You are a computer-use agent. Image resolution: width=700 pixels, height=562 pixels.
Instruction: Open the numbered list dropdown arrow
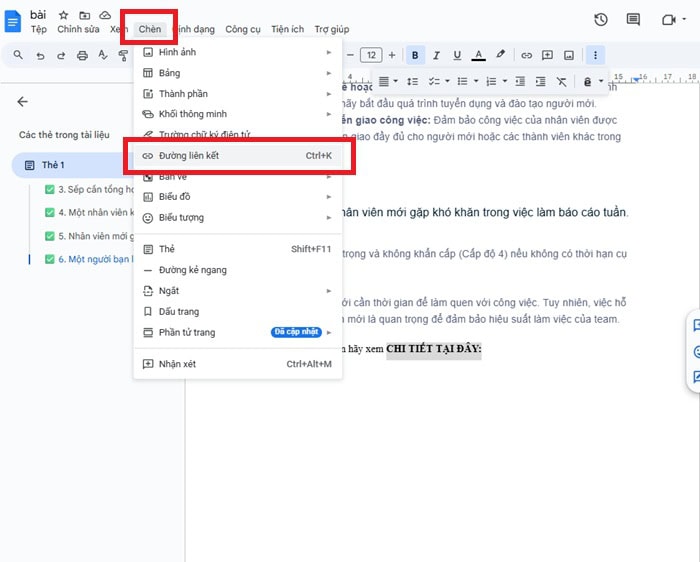[504, 81]
